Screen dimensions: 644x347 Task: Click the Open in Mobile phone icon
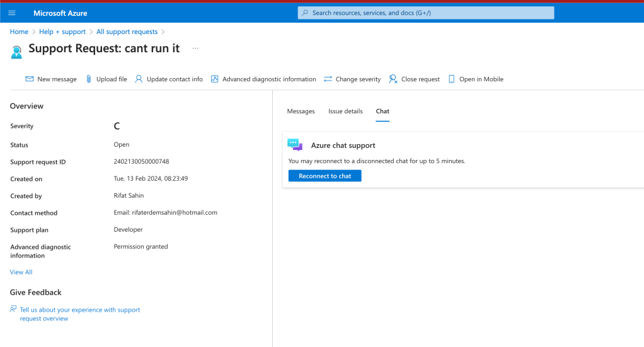coord(451,79)
